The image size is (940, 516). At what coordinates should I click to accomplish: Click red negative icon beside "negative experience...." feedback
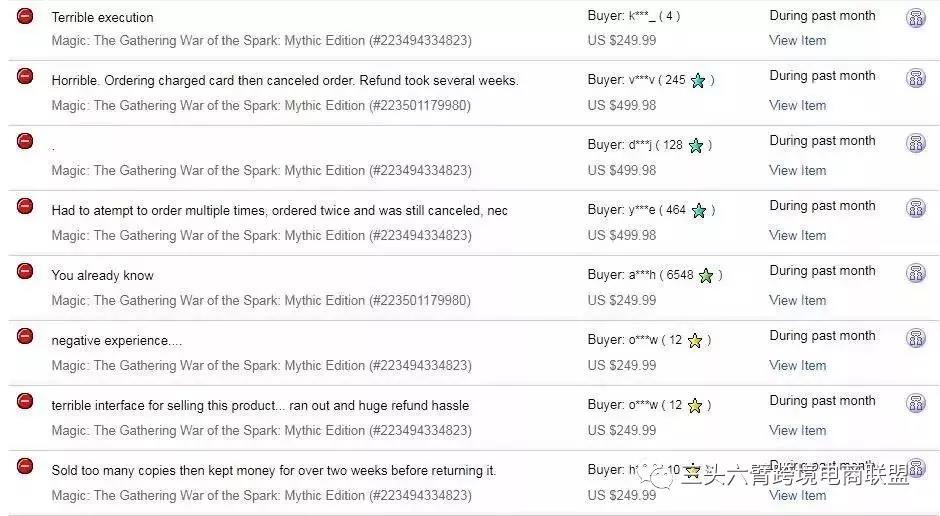click(x=25, y=336)
